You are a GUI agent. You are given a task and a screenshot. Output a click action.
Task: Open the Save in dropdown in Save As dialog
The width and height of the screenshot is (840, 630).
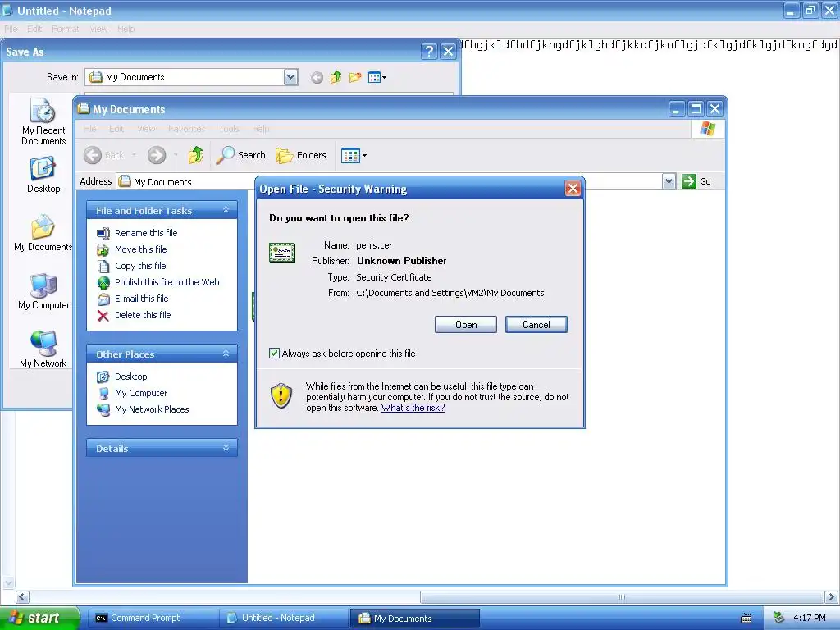pyautogui.click(x=290, y=77)
